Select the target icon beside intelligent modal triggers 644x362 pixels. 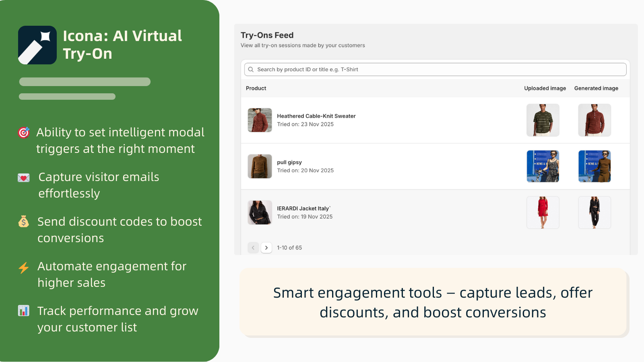pos(23,133)
